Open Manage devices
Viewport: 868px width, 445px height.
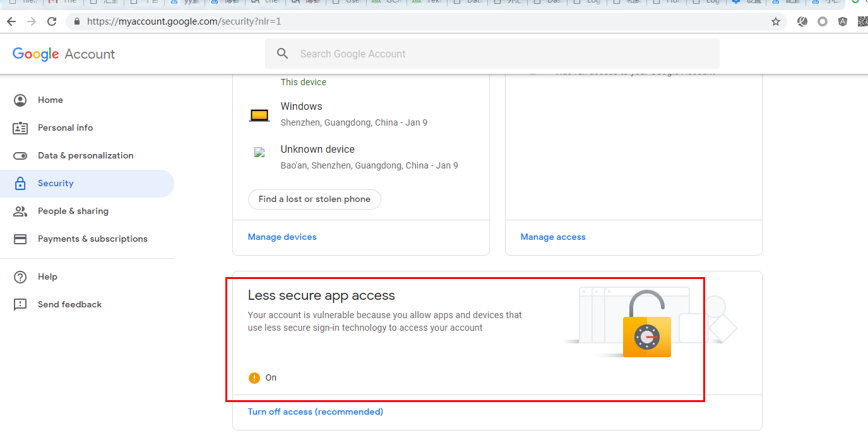282,237
